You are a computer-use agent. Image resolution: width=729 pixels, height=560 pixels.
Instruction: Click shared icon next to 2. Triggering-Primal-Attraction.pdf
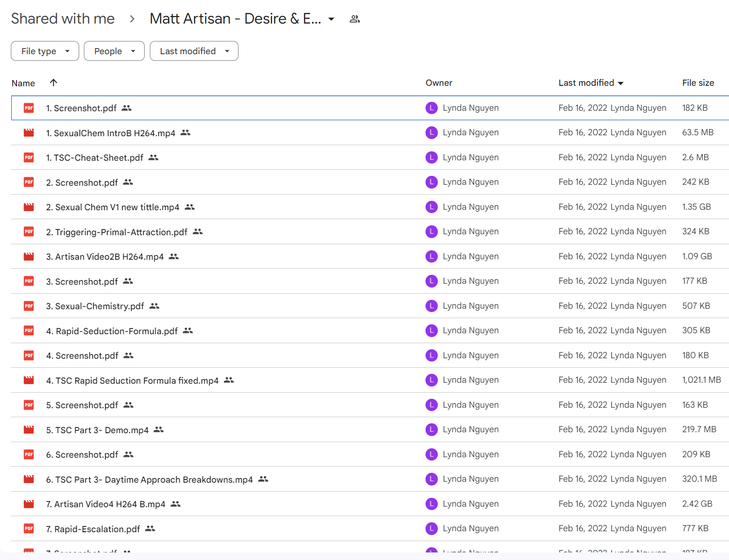(197, 231)
